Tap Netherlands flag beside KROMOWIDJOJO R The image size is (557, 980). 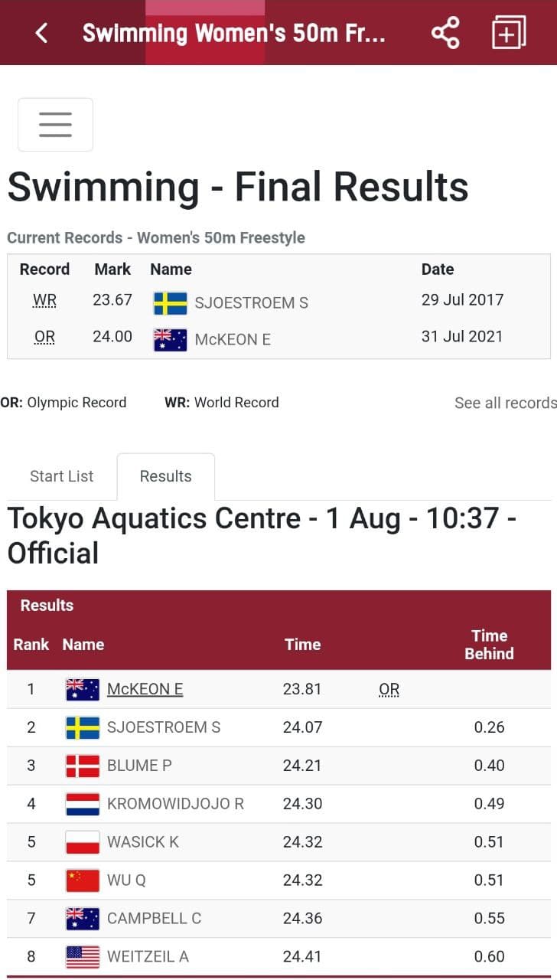[x=83, y=804]
